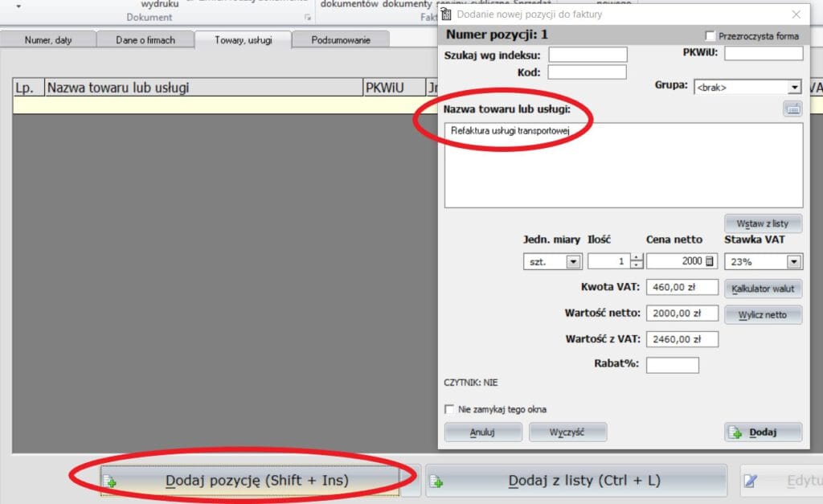Image resolution: width=823 pixels, height=504 pixels.
Task: Decrease Ilość using the down arrow
Action: 637,265
